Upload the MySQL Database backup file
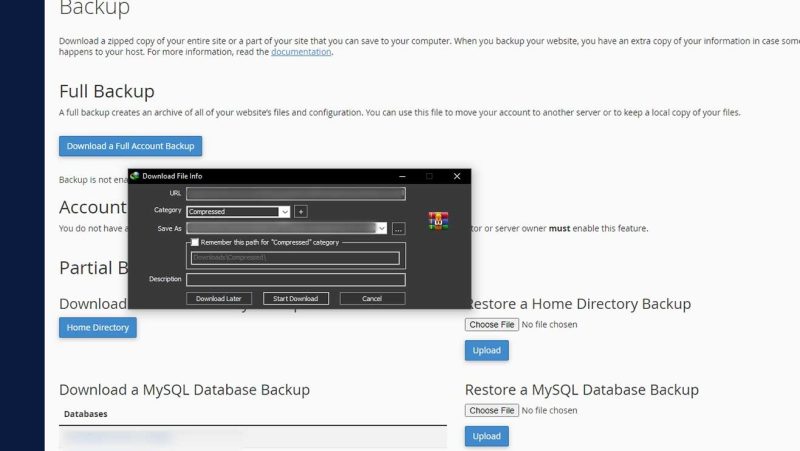800x451 pixels. tap(486, 436)
